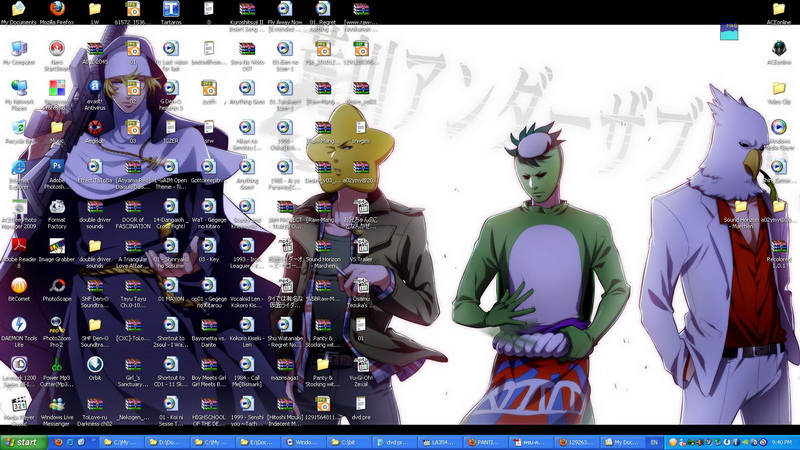Select the 03 - Key media file
The image size is (800, 450).
pyautogui.click(x=209, y=250)
